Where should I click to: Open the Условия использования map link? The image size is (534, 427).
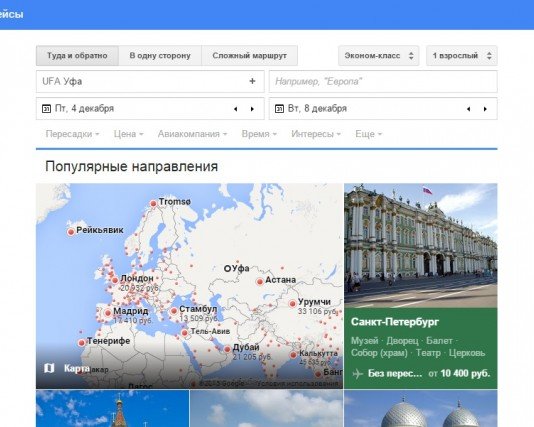pyautogui.click(x=298, y=384)
